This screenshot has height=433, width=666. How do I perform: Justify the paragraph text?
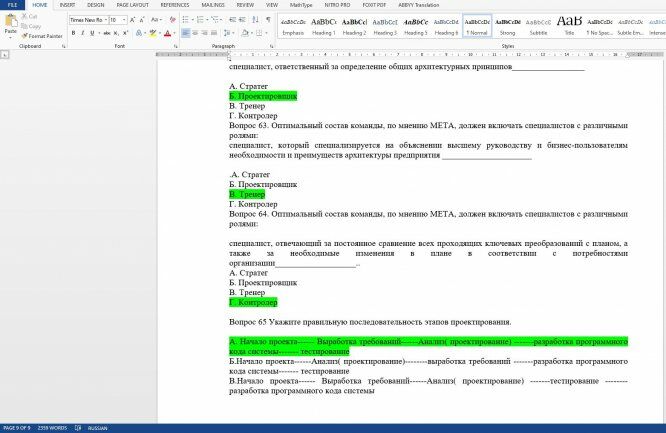[214, 33]
